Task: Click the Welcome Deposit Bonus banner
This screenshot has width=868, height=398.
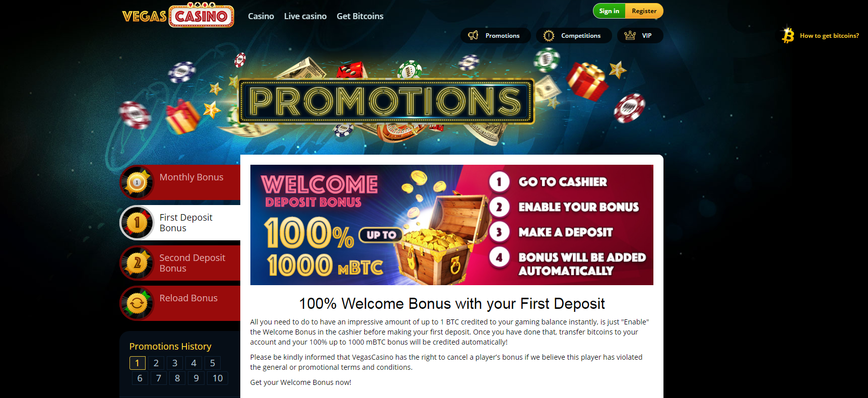Action: tap(452, 225)
